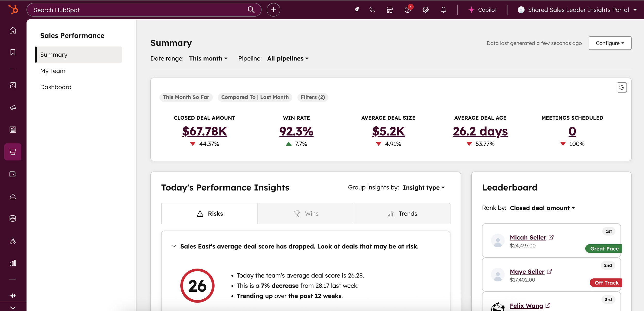Screen dimensions: 644x311
Task: Expand the All pipelines dropdown
Action: coord(288,58)
